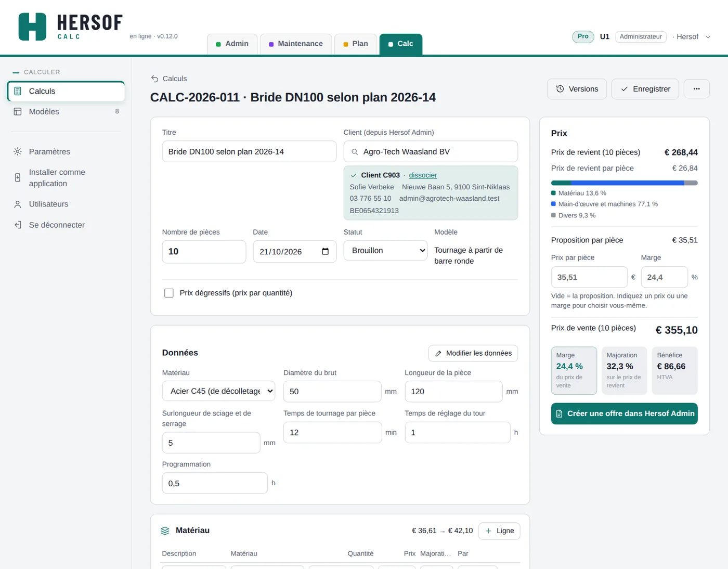Expand the Hersof account chevron menu
Image resolution: width=728 pixels, height=569 pixels.
[x=708, y=37]
